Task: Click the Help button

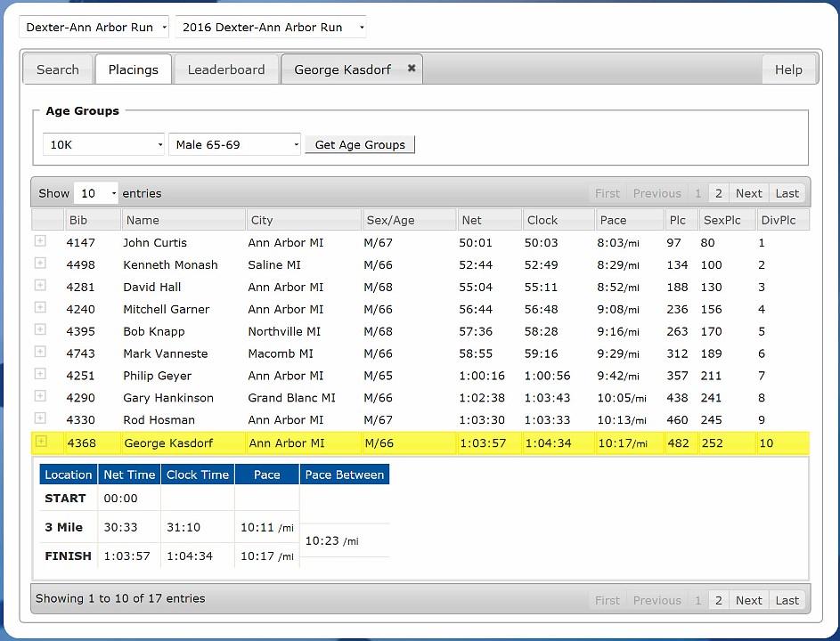Action: 788,69
